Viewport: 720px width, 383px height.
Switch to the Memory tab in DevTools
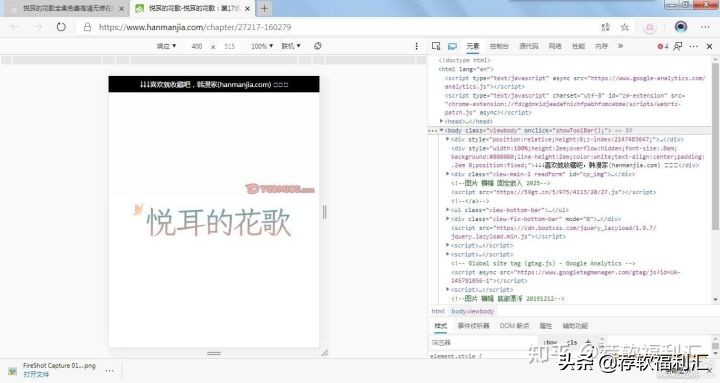point(601,46)
